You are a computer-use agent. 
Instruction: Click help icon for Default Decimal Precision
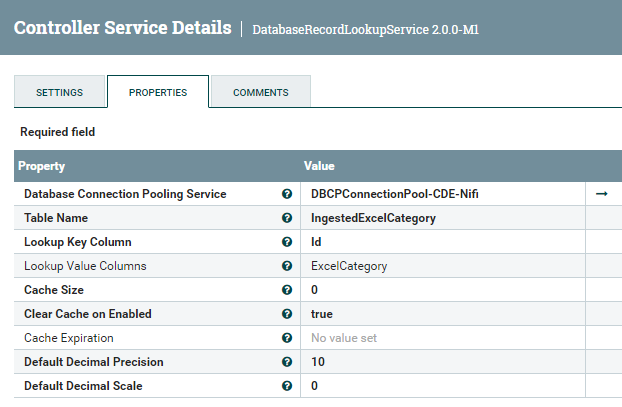coord(287,362)
